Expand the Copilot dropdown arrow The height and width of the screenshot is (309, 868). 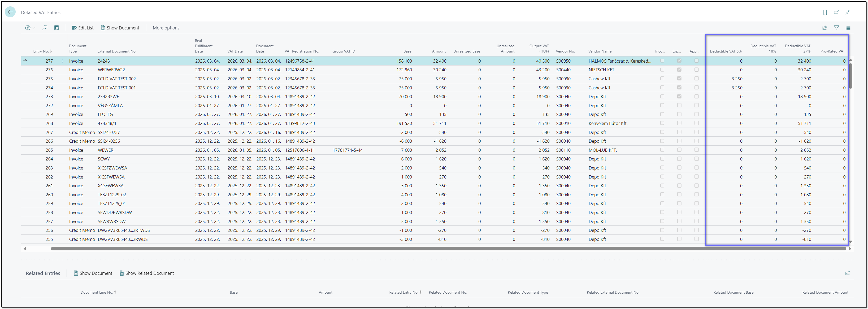tap(33, 28)
